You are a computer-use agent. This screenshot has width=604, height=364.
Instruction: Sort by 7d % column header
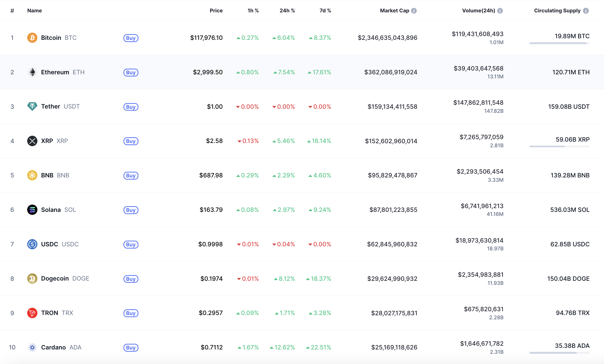click(325, 11)
